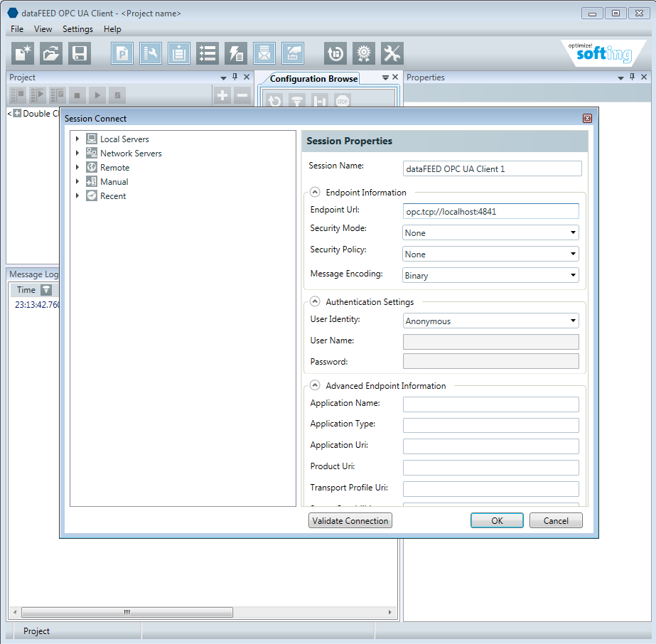This screenshot has height=644, width=656.
Task: Click the Endpoint Url input field
Action: (491, 211)
